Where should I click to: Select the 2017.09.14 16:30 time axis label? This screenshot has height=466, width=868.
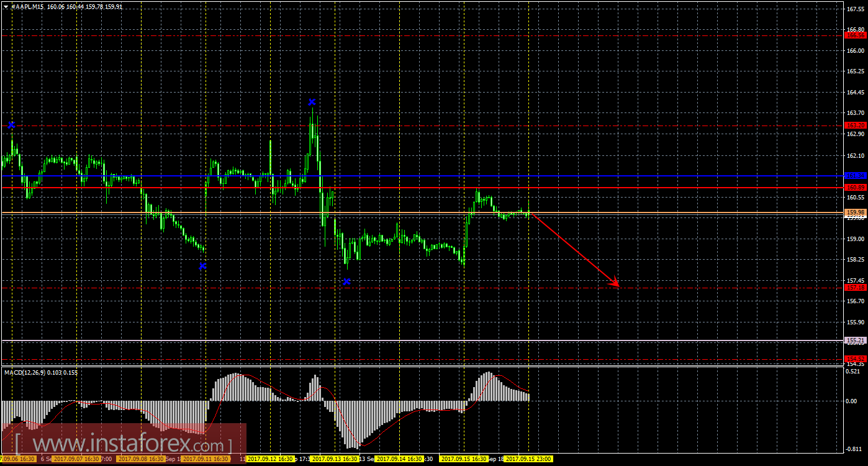click(x=399, y=459)
